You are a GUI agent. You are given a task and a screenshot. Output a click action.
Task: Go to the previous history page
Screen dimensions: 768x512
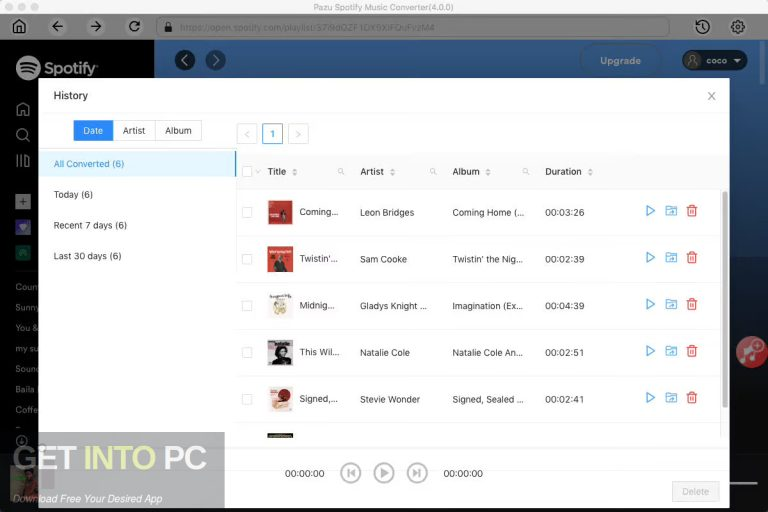point(247,134)
